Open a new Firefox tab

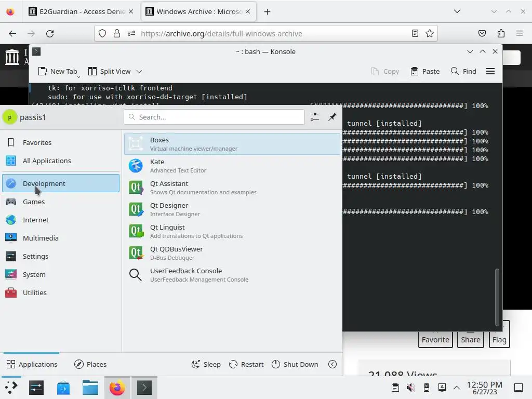point(268,12)
